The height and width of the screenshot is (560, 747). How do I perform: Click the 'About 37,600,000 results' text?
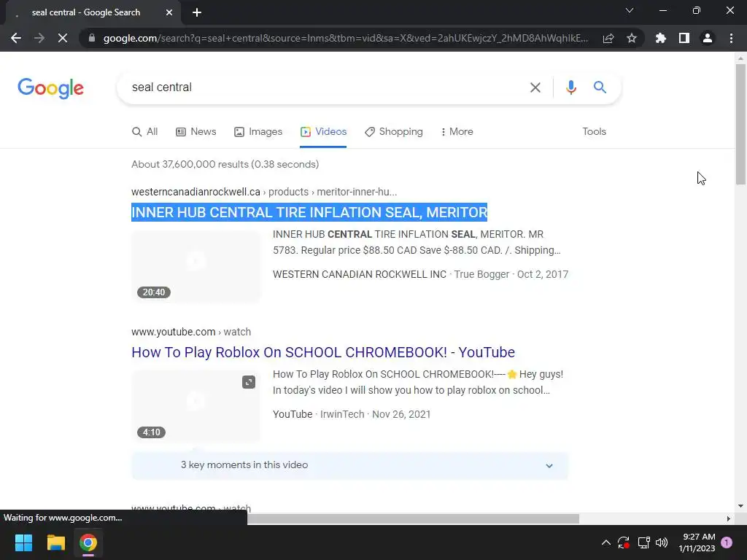pyautogui.click(x=225, y=164)
